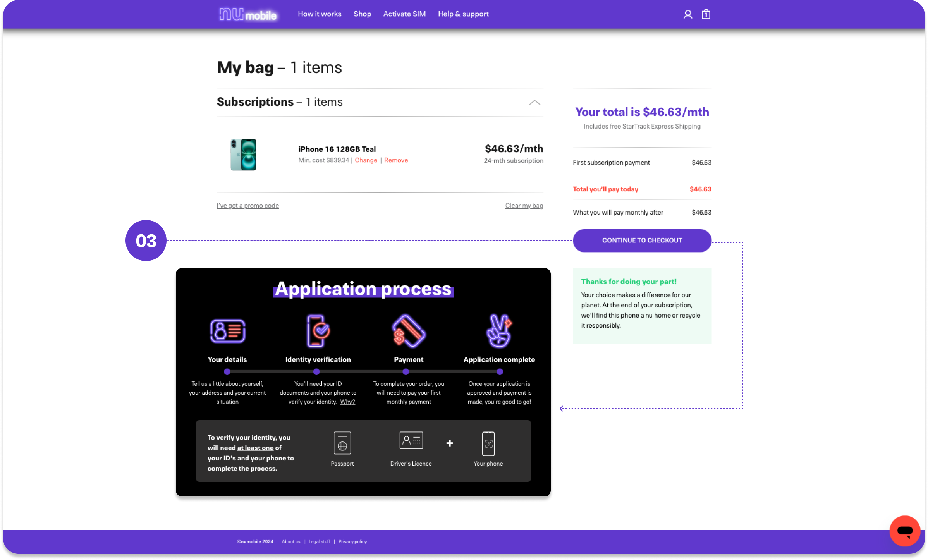The height and width of the screenshot is (560, 928).
Task: Click the Identity verification progress dot
Action: [316, 372]
